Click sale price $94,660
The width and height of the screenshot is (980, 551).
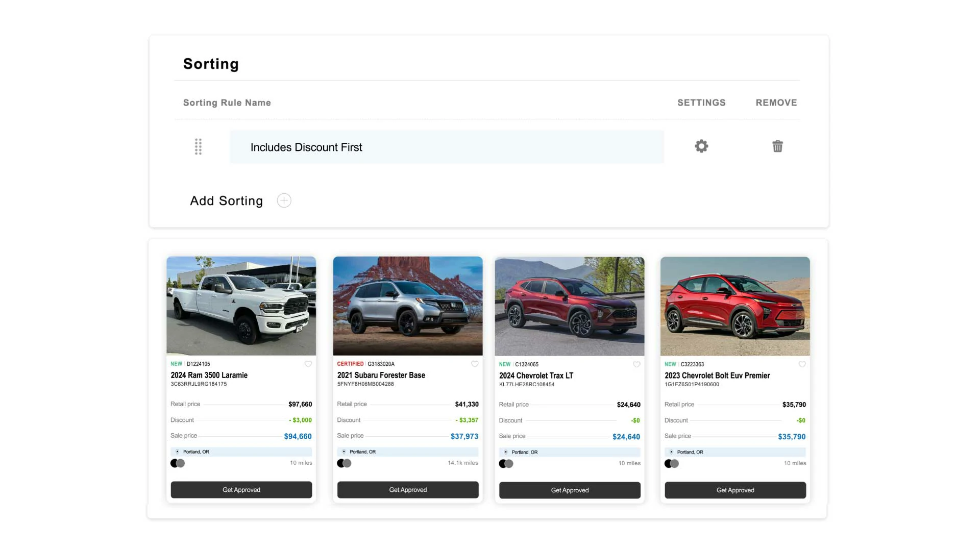point(298,437)
